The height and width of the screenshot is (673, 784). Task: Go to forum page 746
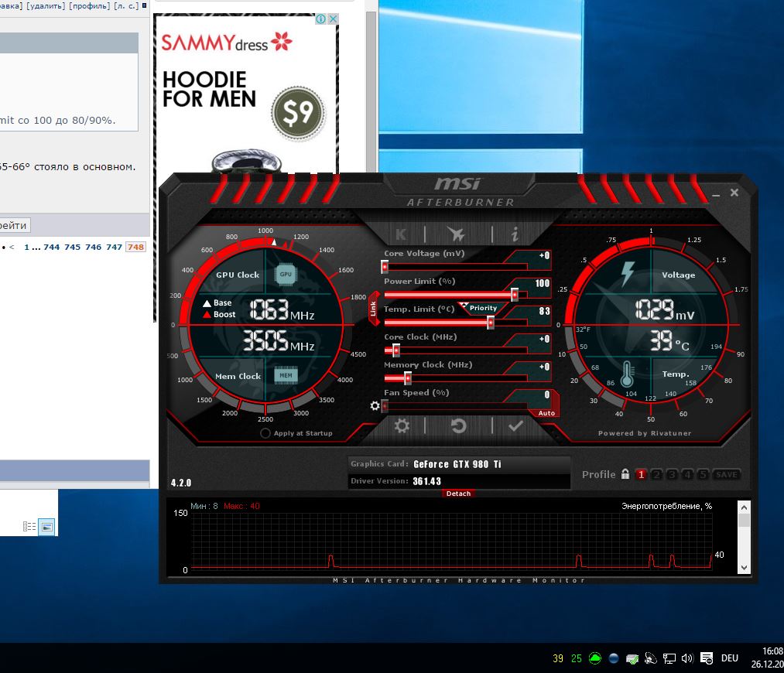click(93, 247)
